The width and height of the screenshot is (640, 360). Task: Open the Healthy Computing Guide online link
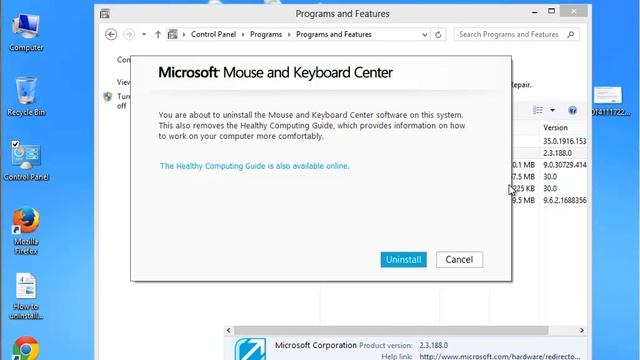coord(255,166)
